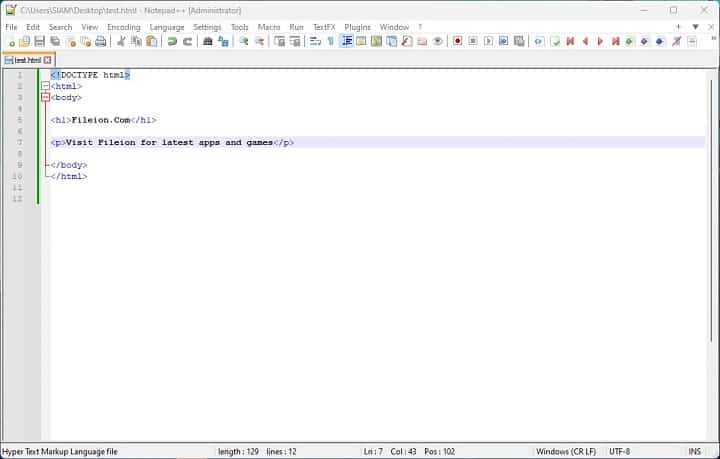Image resolution: width=720 pixels, height=459 pixels.
Task: Click the red left arrow plugin icon
Action: [585, 42]
